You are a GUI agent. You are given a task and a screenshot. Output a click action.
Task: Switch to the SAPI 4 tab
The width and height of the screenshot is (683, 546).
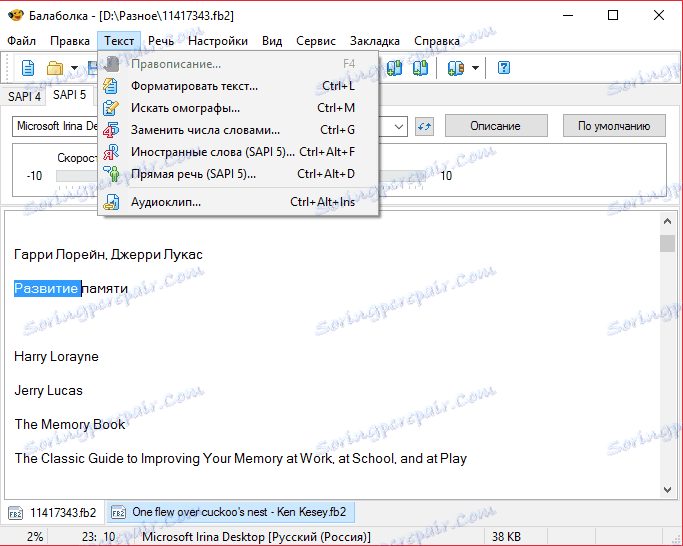[x=24, y=96]
